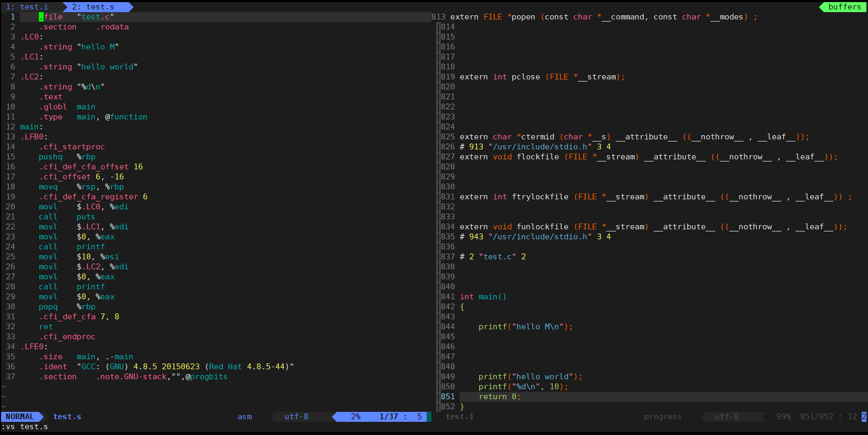This screenshot has width=868, height=435.
Task: Switch to the test.i buffer tab
Action: (26, 7)
